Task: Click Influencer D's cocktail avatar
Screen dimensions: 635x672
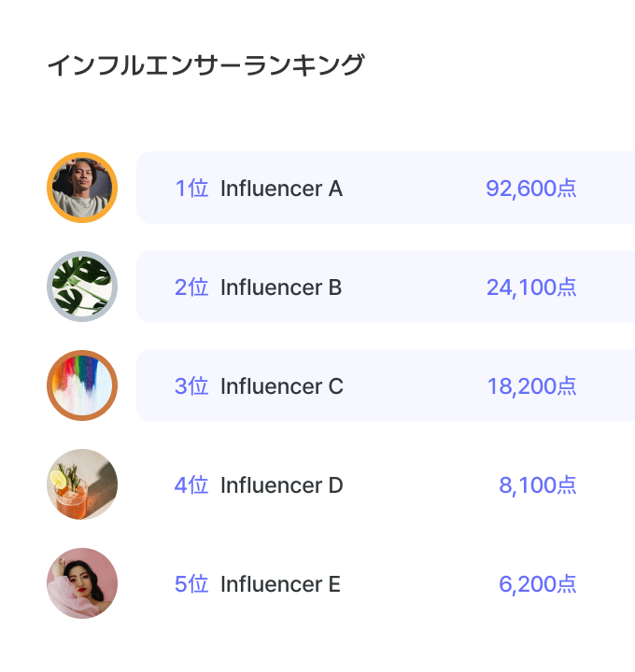Action: pos(82,484)
